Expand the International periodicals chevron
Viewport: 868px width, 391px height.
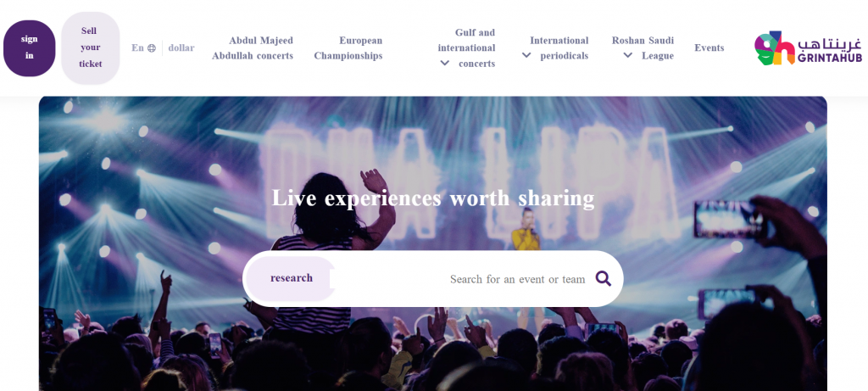[526, 55]
